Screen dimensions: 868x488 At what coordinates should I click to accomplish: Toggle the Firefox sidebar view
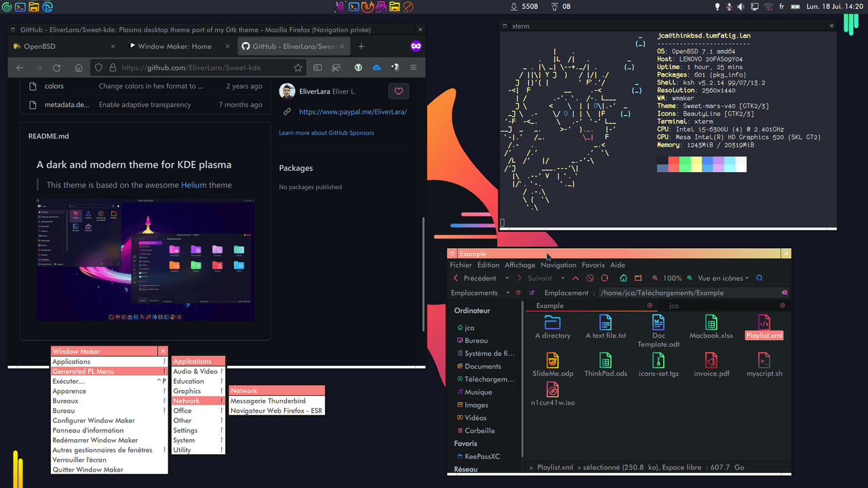pyautogui.click(x=317, y=68)
